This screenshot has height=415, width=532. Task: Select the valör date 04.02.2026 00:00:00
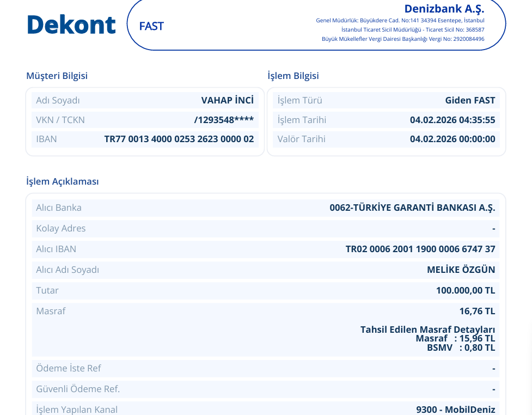pos(452,139)
